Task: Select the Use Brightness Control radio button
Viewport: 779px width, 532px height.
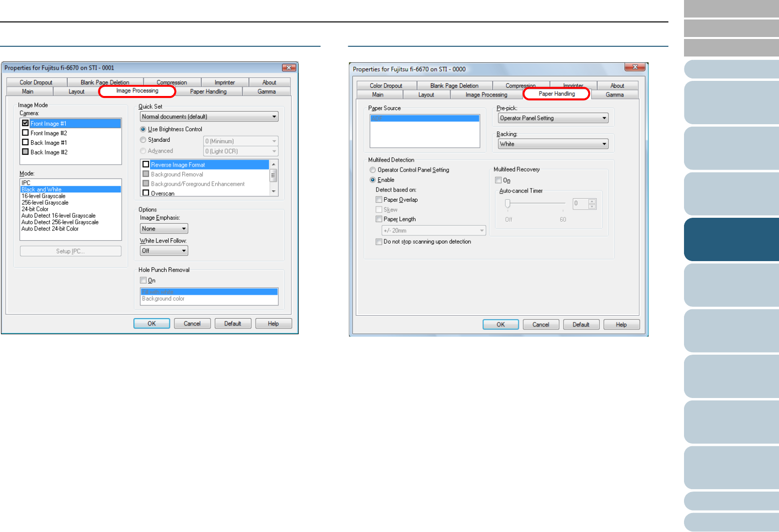Action: 143,129
